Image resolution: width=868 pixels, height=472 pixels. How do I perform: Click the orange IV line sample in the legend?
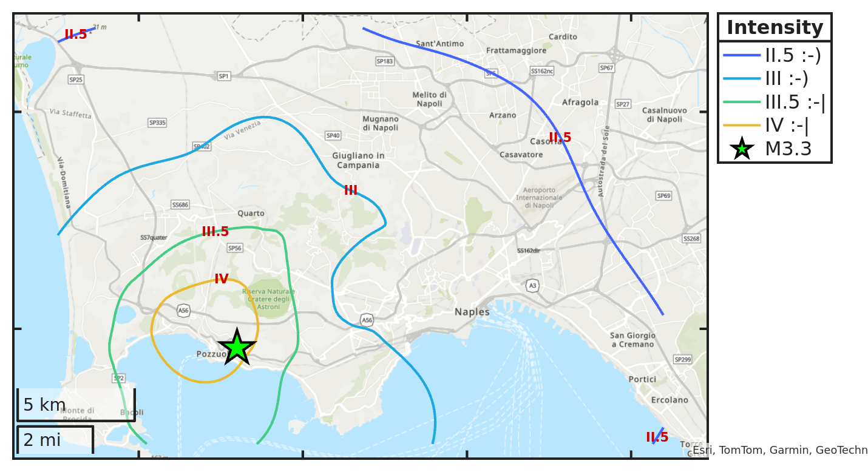click(x=742, y=126)
